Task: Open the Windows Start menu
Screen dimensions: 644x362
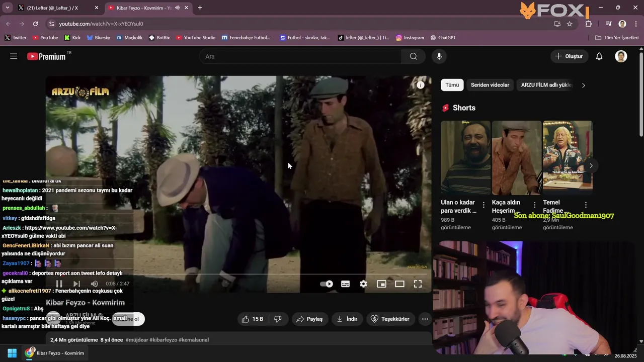Action: [x=12, y=353]
